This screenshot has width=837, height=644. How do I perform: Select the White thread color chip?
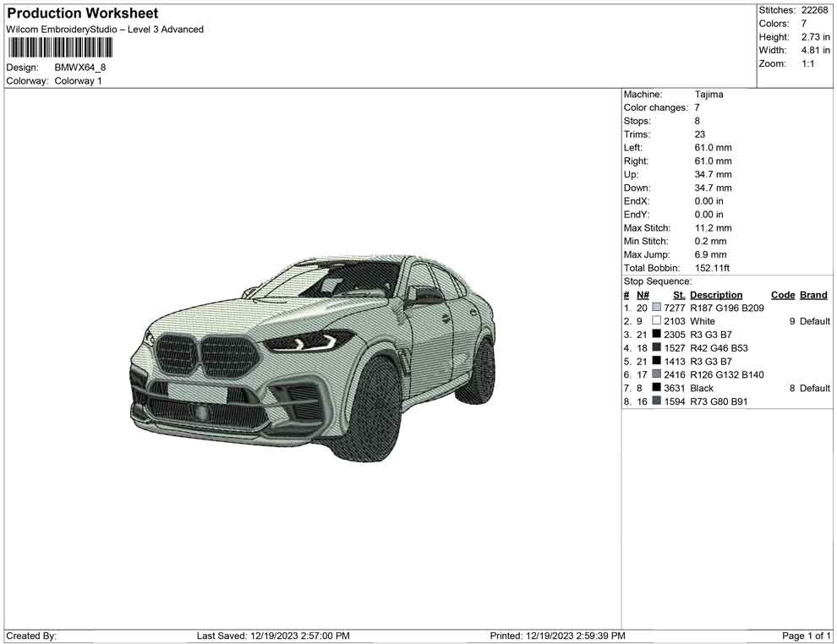click(x=657, y=321)
